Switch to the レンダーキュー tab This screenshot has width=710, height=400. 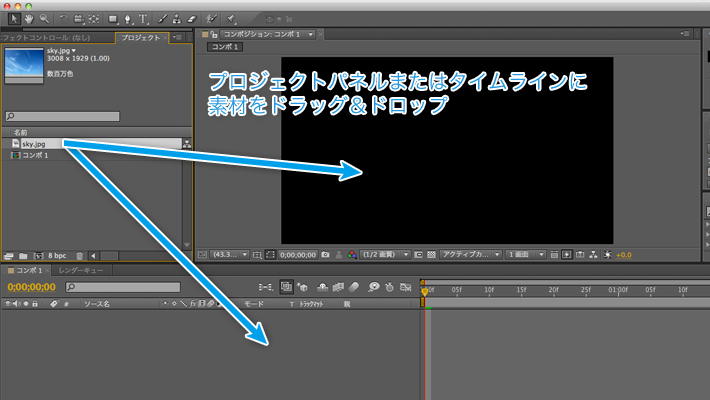(x=82, y=271)
